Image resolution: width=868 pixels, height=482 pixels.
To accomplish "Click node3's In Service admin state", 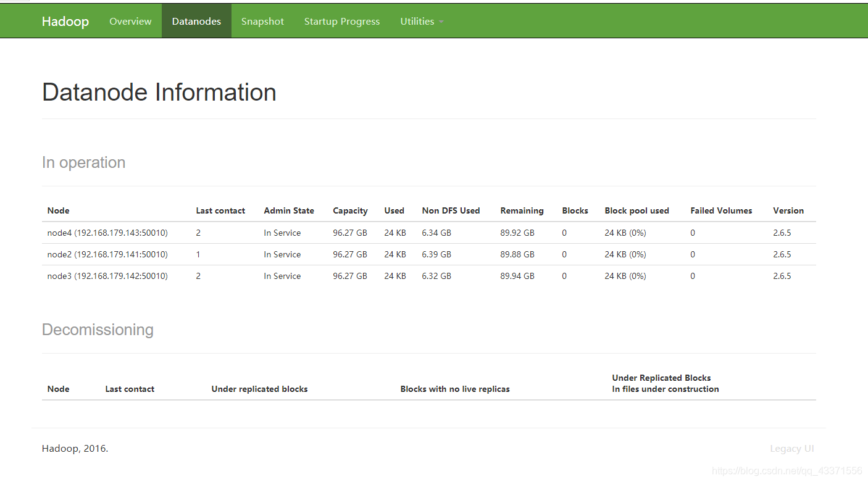I will (282, 276).
